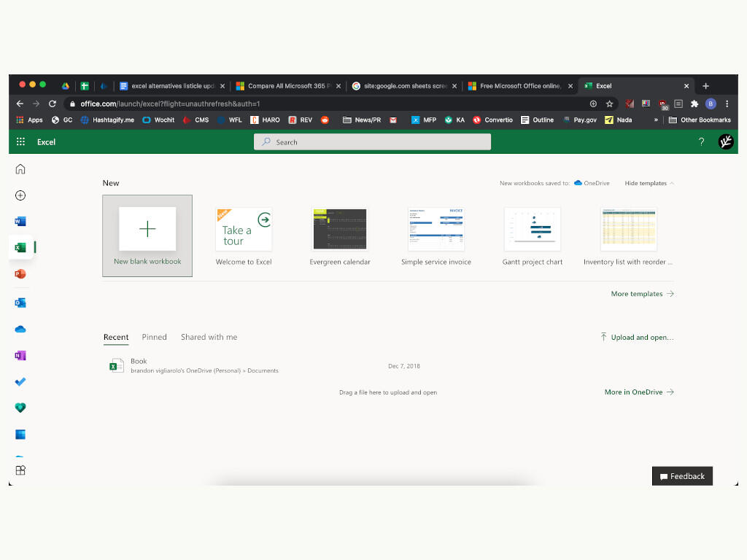This screenshot has height=560, width=747.
Task: Go to Home using the house icon
Action: pos(20,169)
